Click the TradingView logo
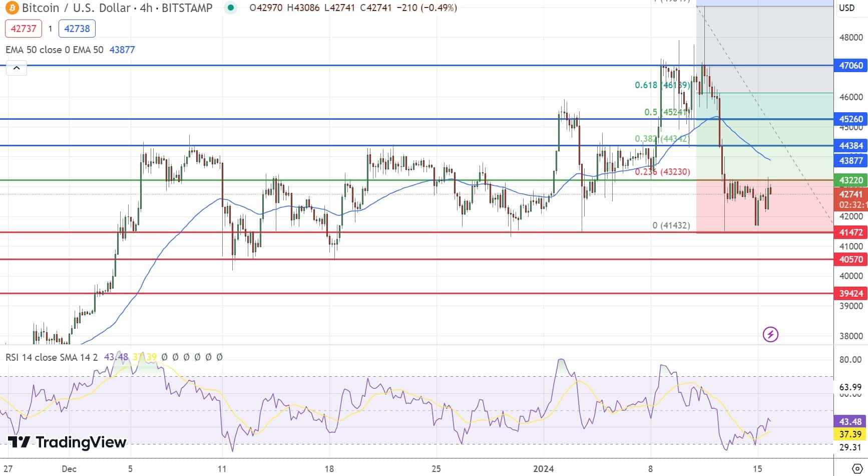Screen dimensions: 868x476 click(67, 442)
